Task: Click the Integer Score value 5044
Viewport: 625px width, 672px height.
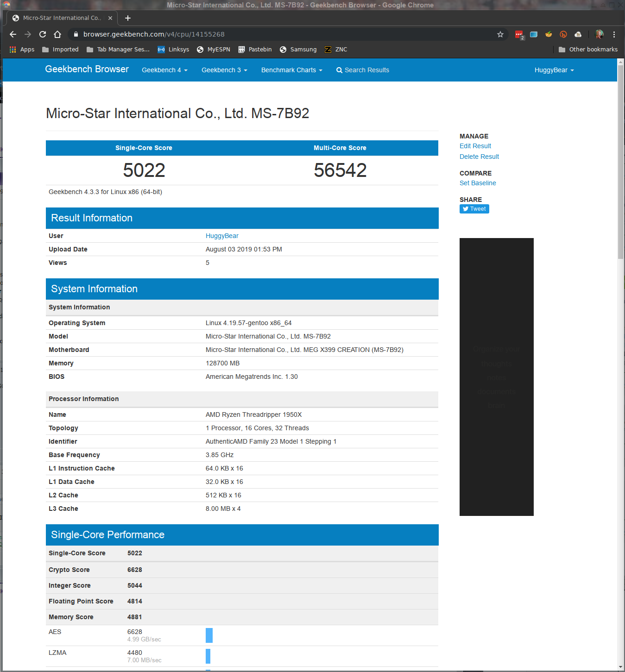Action: pyautogui.click(x=135, y=585)
